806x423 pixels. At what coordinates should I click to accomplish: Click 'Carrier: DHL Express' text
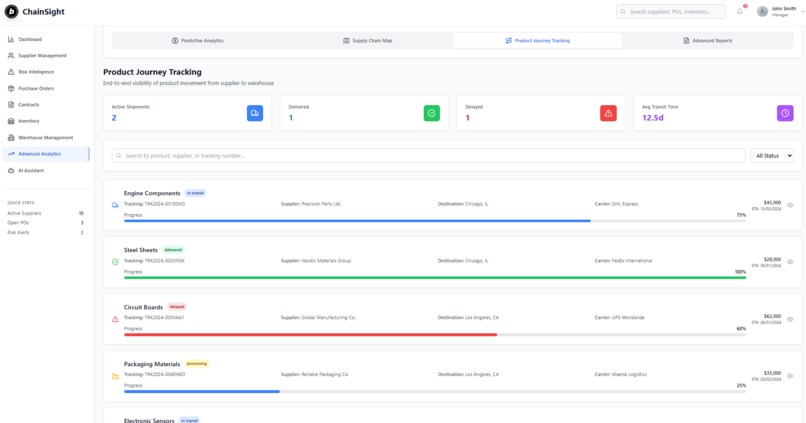click(616, 204)
